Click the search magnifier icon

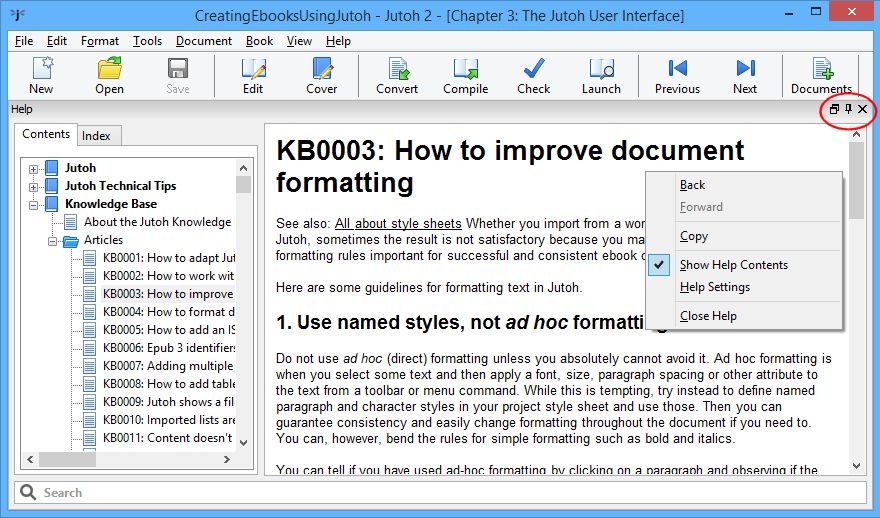[x=28, y=492]
